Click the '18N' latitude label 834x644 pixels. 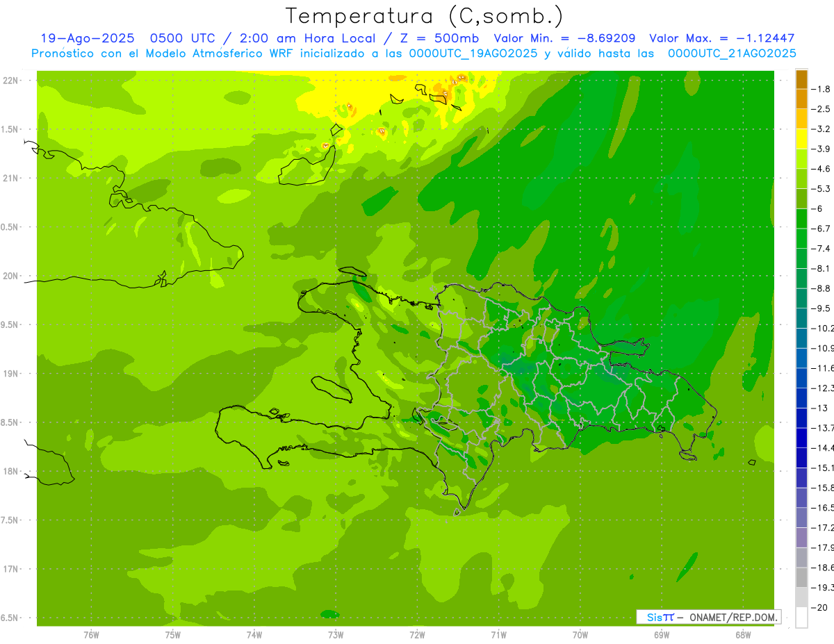10,472
